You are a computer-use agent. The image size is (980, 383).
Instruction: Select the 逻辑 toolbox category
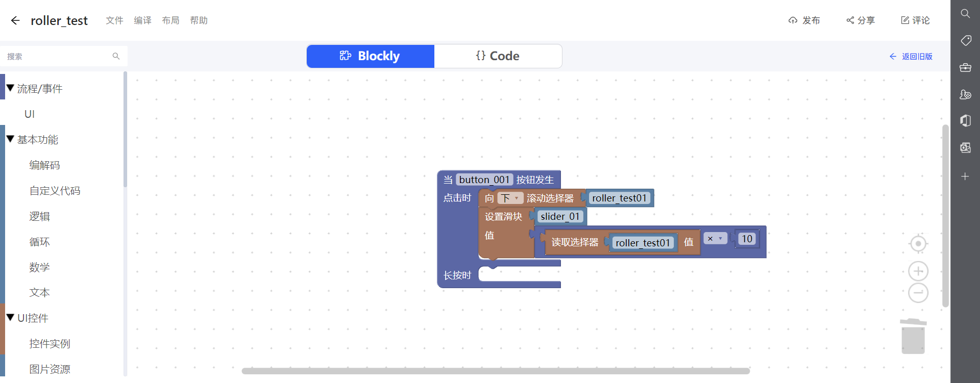point(39,216)
